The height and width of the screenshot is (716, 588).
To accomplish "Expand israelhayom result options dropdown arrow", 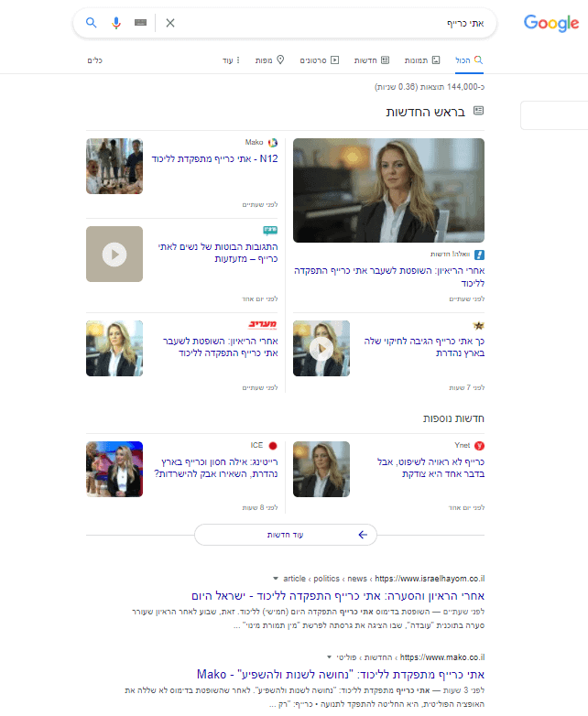I will click(276, 579).
